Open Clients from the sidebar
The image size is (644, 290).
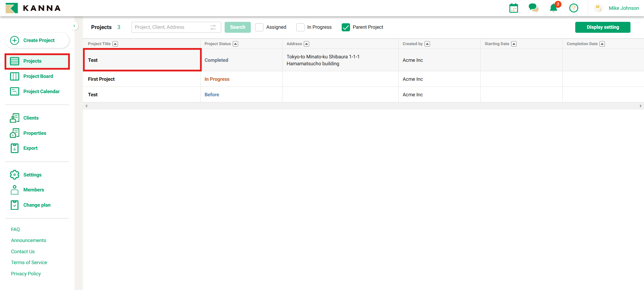point(31,118)
